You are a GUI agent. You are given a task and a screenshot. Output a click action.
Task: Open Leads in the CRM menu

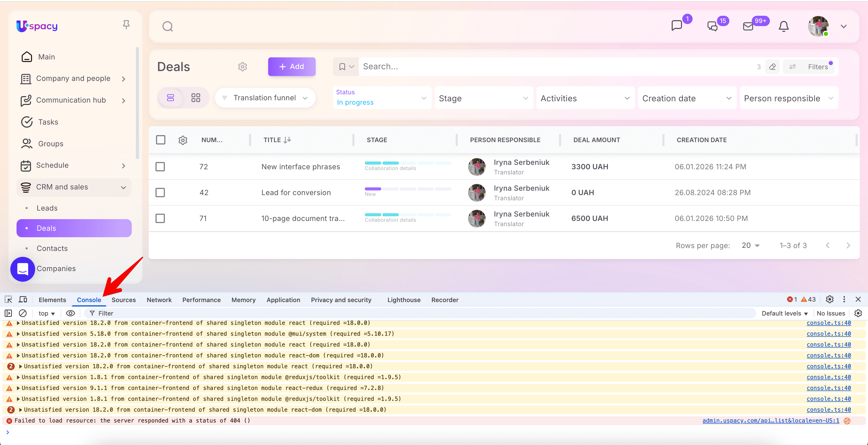47,208
